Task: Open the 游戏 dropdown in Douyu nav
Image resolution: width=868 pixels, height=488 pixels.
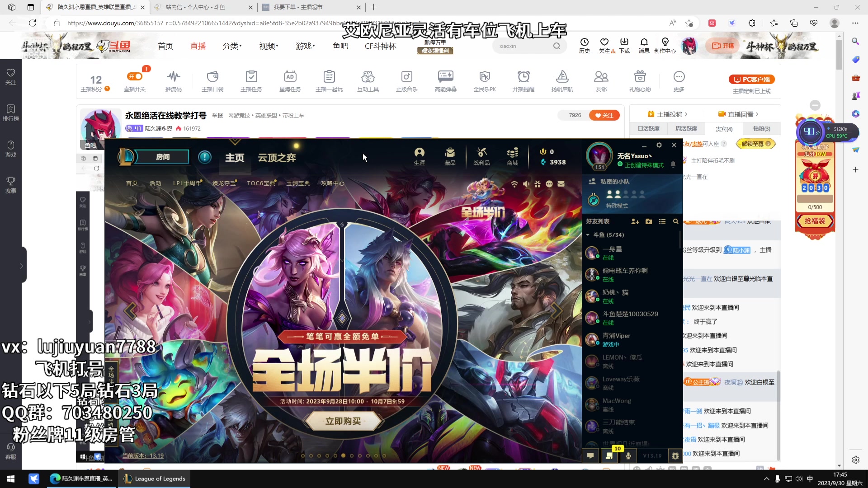Action: coord(305,46)
